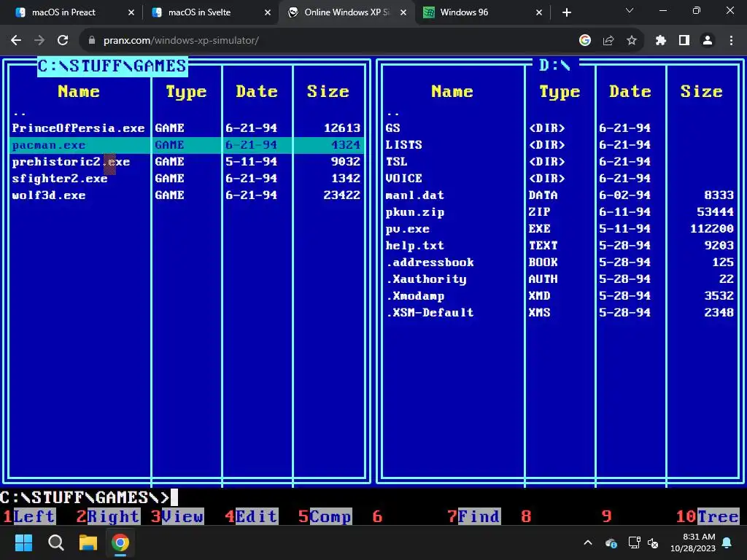This screenshot has height=560, width=747.
Task: Open the Google icon in address bar
Action: click(585, 41)
